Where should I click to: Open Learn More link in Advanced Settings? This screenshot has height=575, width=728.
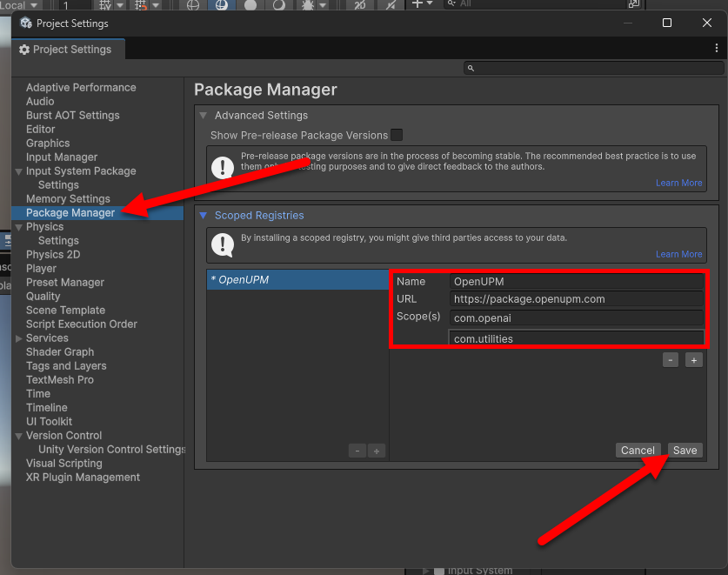tap(678, 183)
